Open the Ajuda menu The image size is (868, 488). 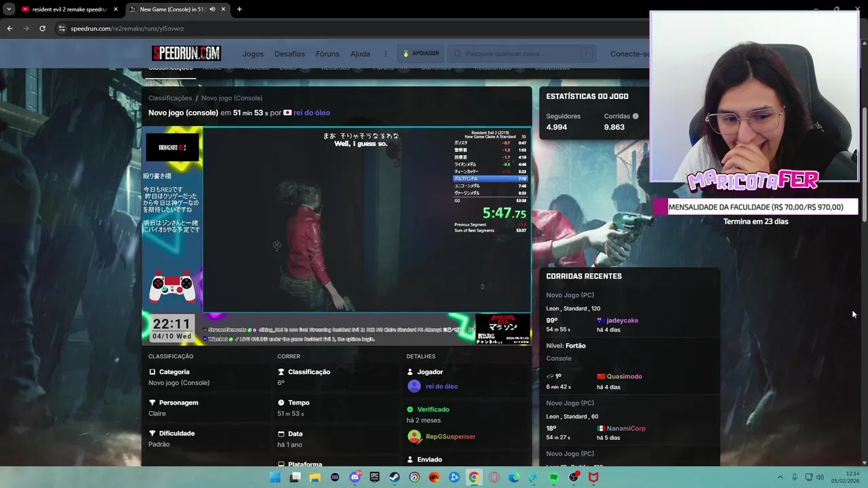[x=360, y=54]
